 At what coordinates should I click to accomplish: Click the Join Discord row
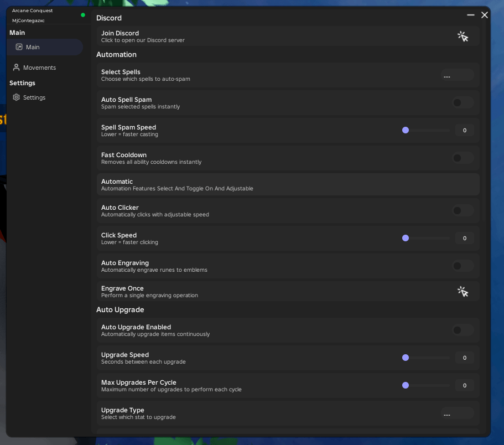point(288,37)
